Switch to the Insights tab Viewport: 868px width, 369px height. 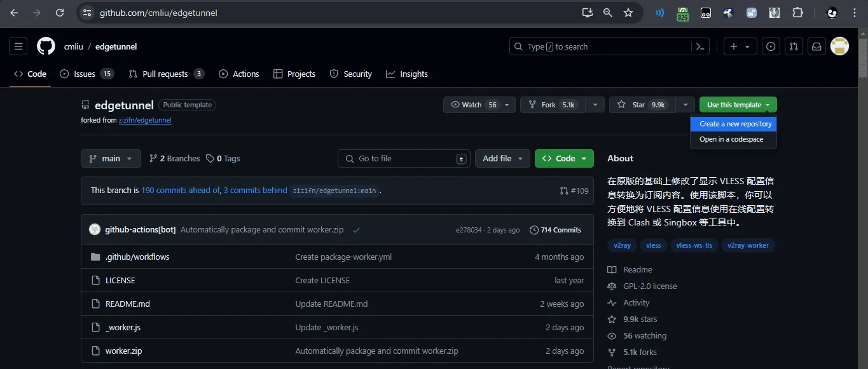(406, 74)
